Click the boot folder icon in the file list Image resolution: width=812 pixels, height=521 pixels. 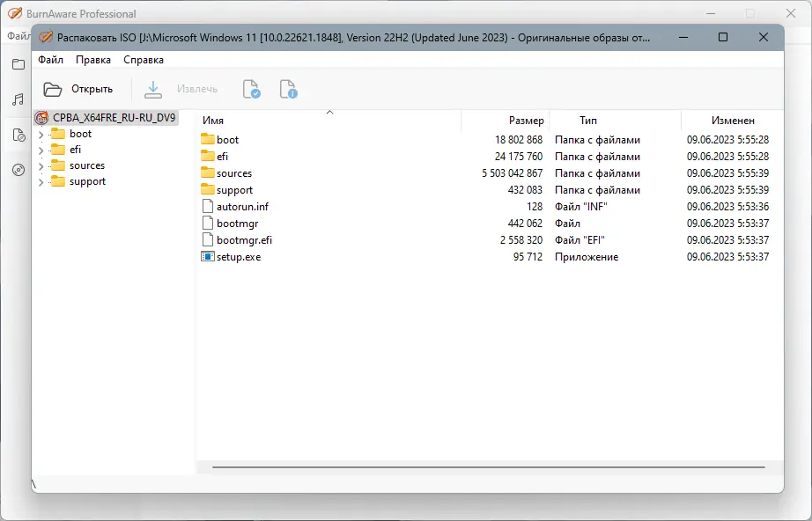[x=208, y=139]
